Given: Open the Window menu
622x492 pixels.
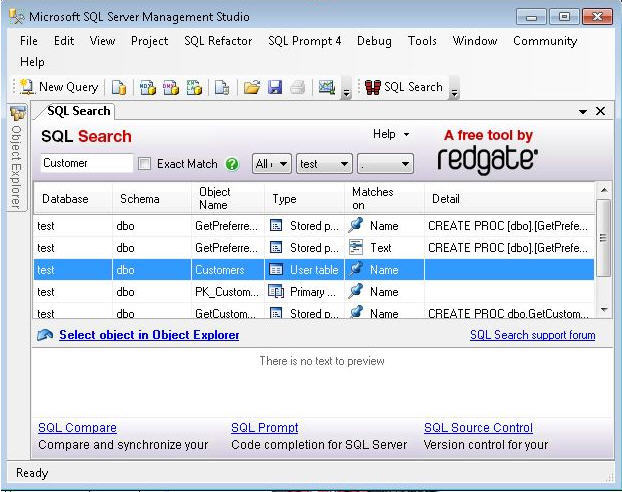Looking at the screenshot, I should click(475, 41).
